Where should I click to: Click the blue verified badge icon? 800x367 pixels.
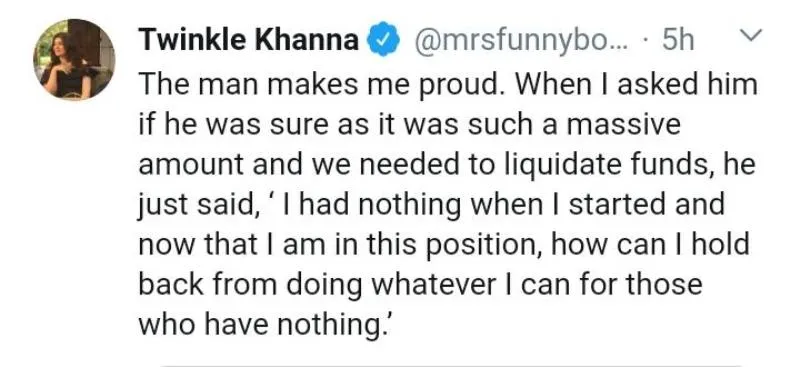pyautogui.click(x=383, y=41)
